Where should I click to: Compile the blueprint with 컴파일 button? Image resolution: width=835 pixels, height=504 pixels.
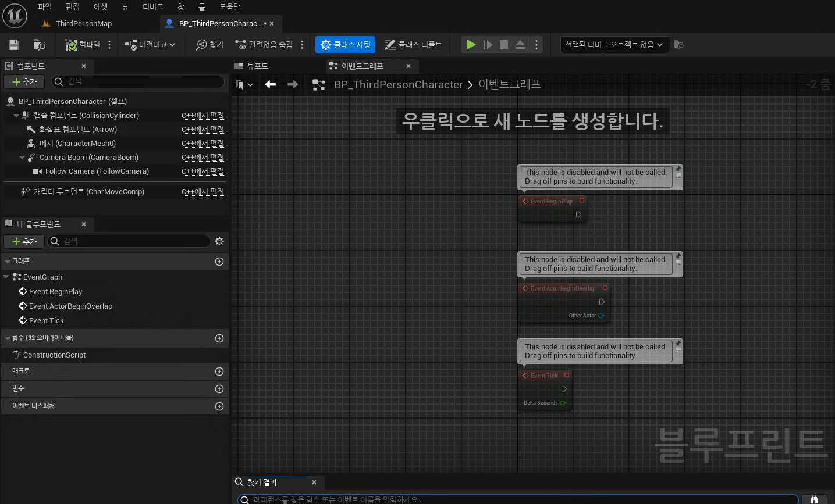click(x=83, y=45)
